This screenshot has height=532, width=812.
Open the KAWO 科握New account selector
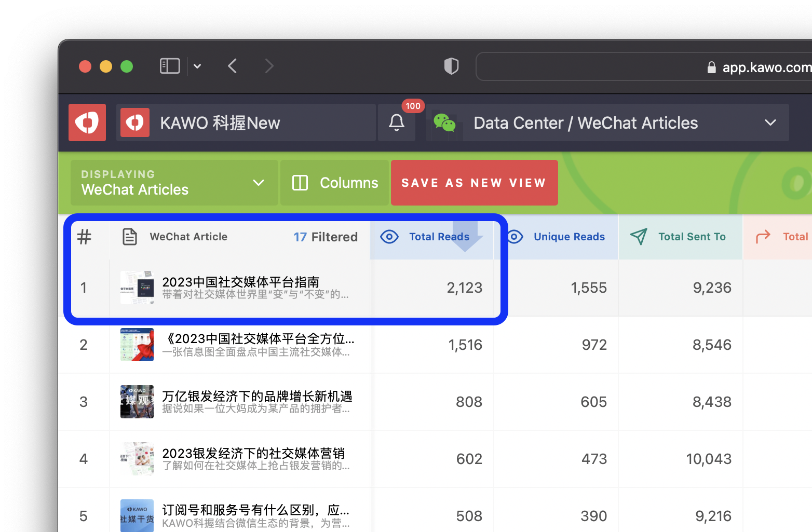coord(246,122)
